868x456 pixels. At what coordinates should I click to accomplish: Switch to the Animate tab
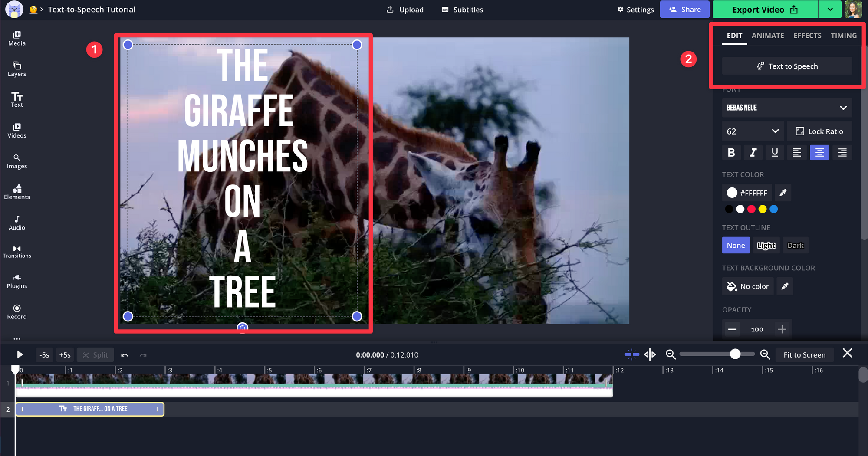(767, 36)
